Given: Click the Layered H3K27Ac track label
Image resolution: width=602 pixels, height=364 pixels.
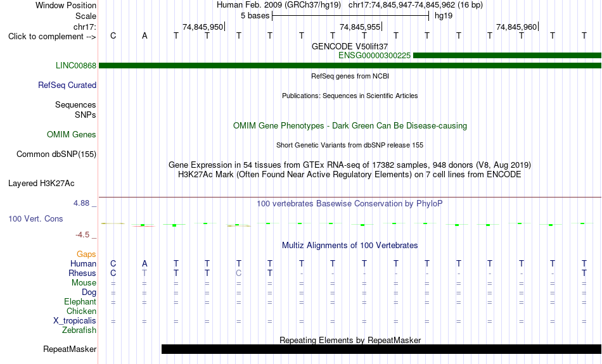Looking at the screenshot, I should 41,184.
